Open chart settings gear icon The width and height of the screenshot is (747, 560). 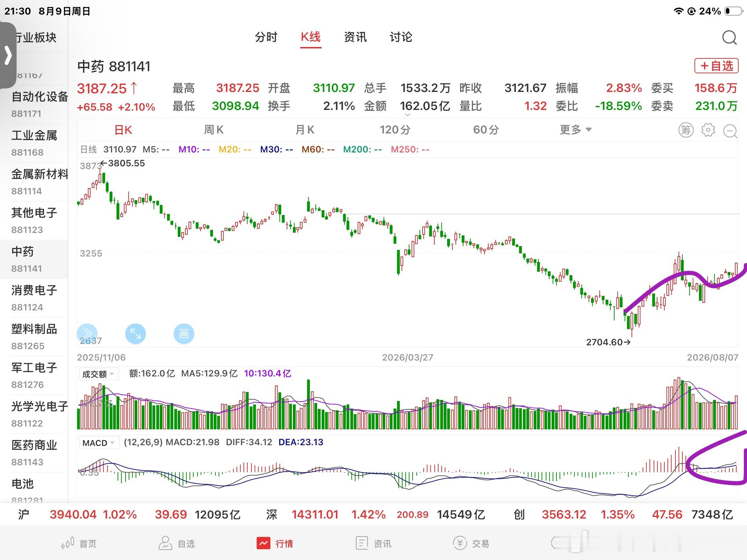click(708, 130)
